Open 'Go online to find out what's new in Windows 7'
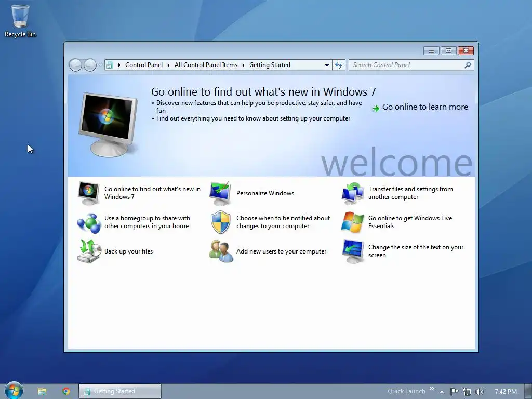This screenshot has width=532, height=399. pyautogui.click(x=152, y=193)
